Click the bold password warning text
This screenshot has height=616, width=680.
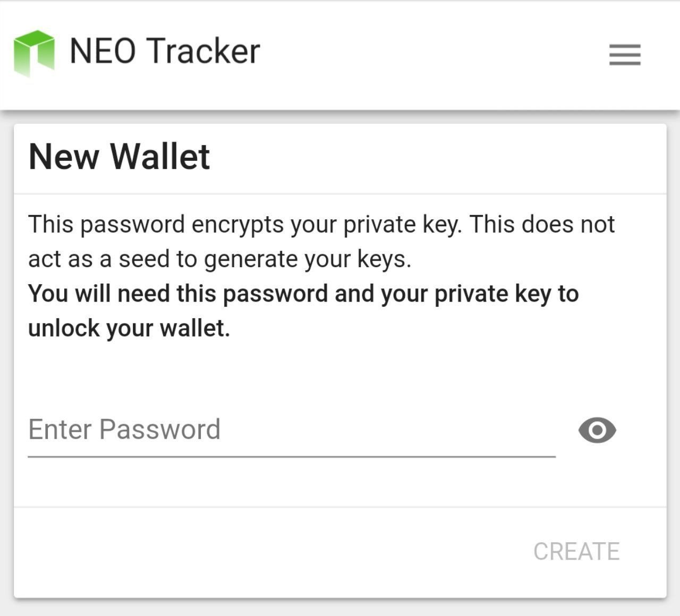303,311
